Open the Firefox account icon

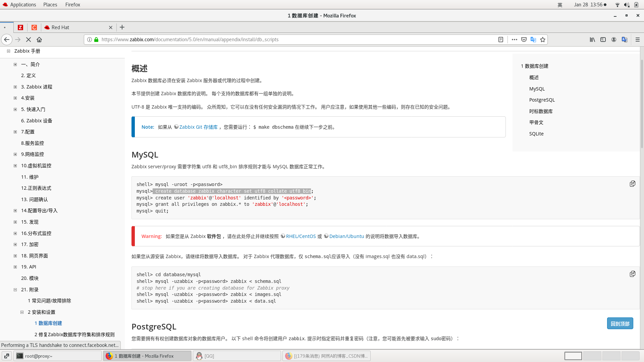click(614, 40)
